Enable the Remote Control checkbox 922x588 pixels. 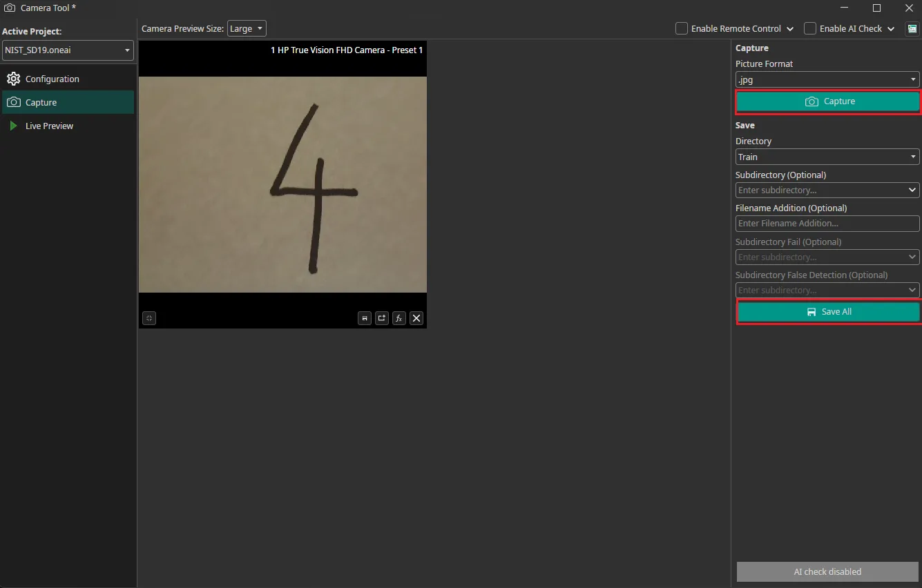[681, 28]
